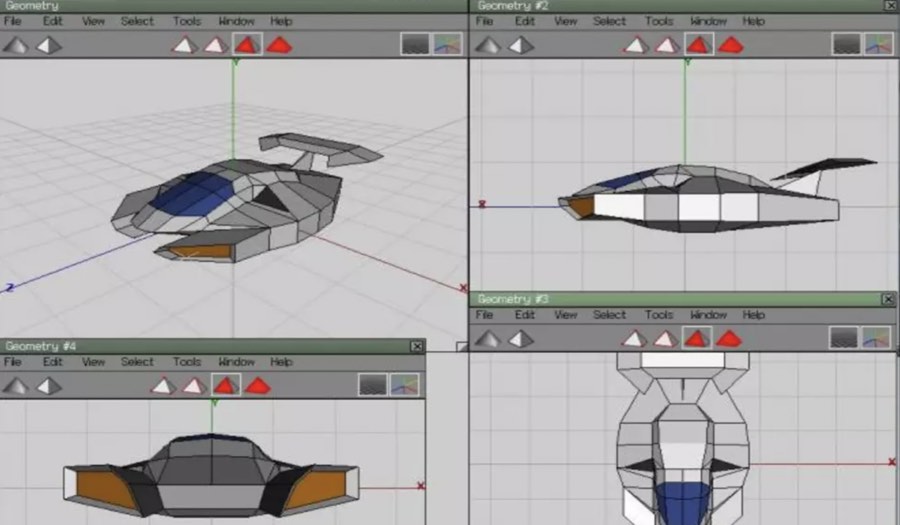Open the Select menu in Geometry #4
This screenshot has width=900, height=525.
[x=137, y=362]
